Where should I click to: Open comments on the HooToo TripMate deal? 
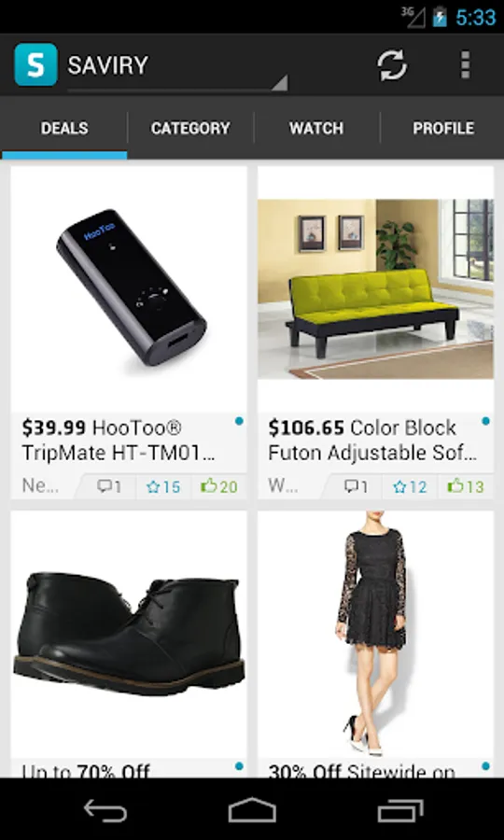108,486
